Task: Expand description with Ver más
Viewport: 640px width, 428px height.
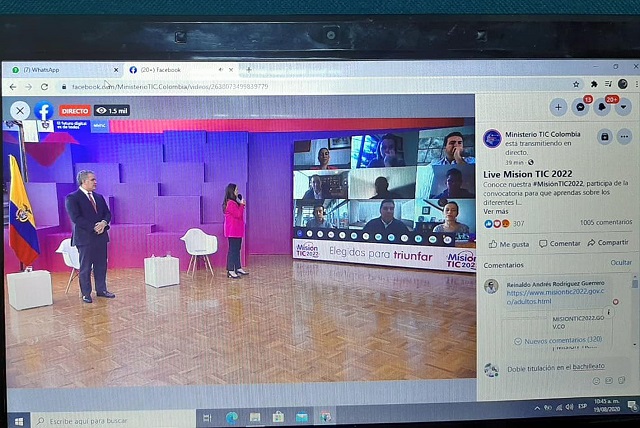Action: coord(496,211)
